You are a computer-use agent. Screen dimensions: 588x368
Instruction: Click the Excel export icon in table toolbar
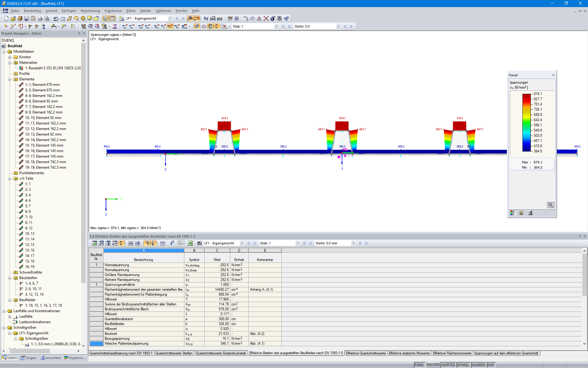pos(190,243)
